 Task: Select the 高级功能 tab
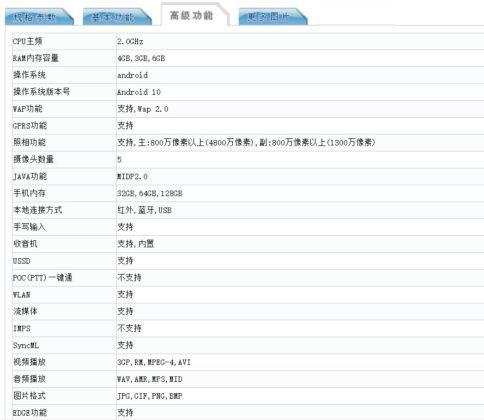(x=194, y=15)
